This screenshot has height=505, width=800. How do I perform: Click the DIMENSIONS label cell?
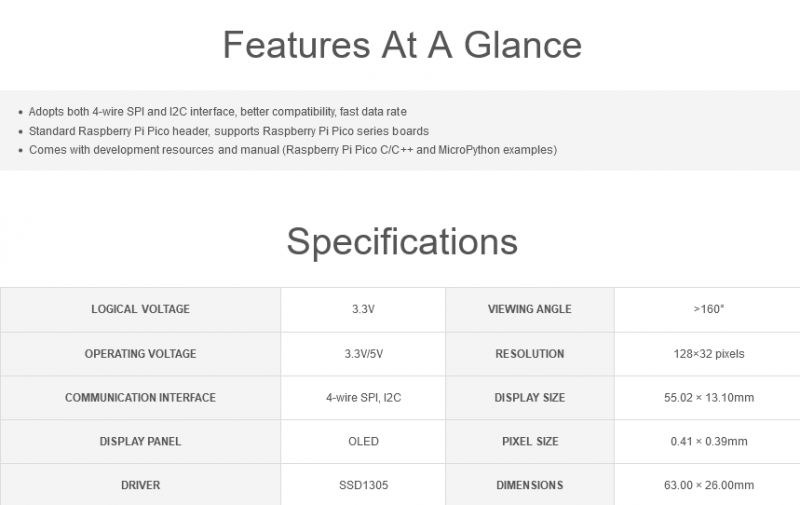click(529, 485)
